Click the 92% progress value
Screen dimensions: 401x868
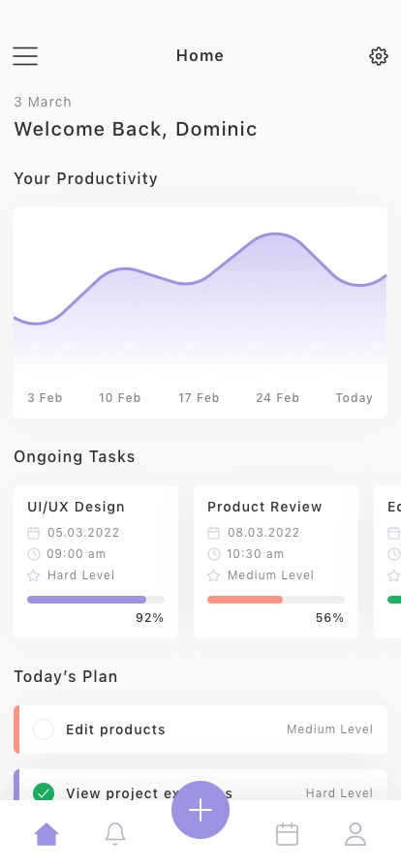tap(149, 618)
